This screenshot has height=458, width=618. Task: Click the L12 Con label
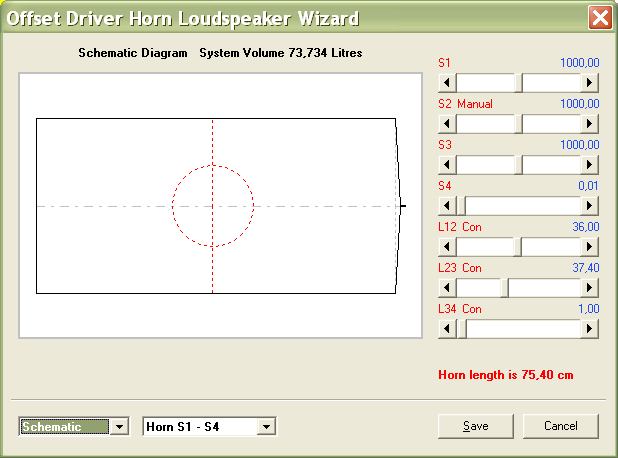pos(460,227)
